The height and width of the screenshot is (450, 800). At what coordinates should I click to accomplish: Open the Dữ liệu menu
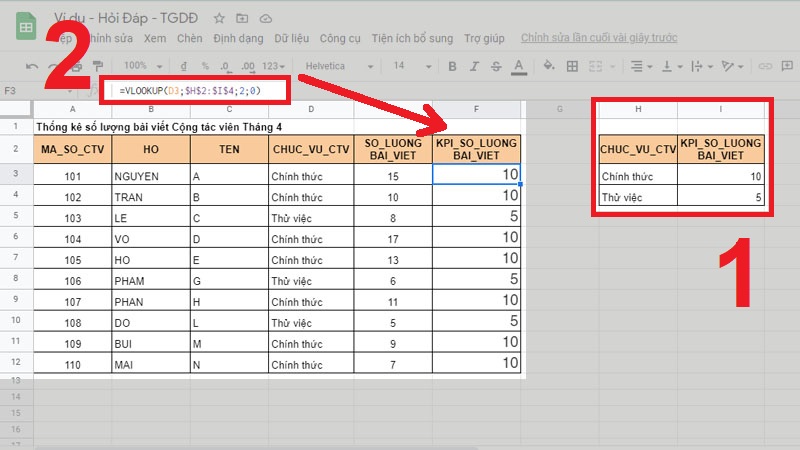coord(292,38)
